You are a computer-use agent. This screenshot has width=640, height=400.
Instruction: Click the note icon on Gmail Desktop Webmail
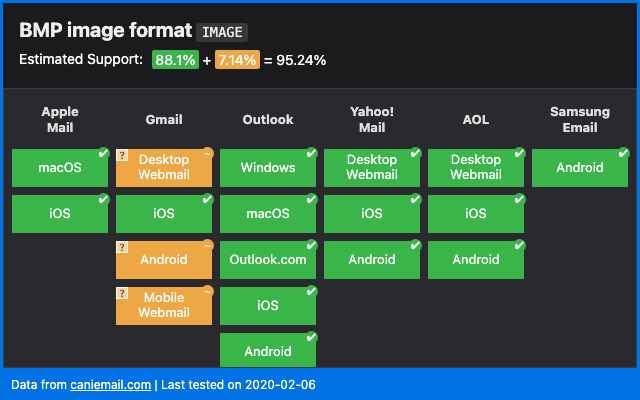[x=122, y=156]
